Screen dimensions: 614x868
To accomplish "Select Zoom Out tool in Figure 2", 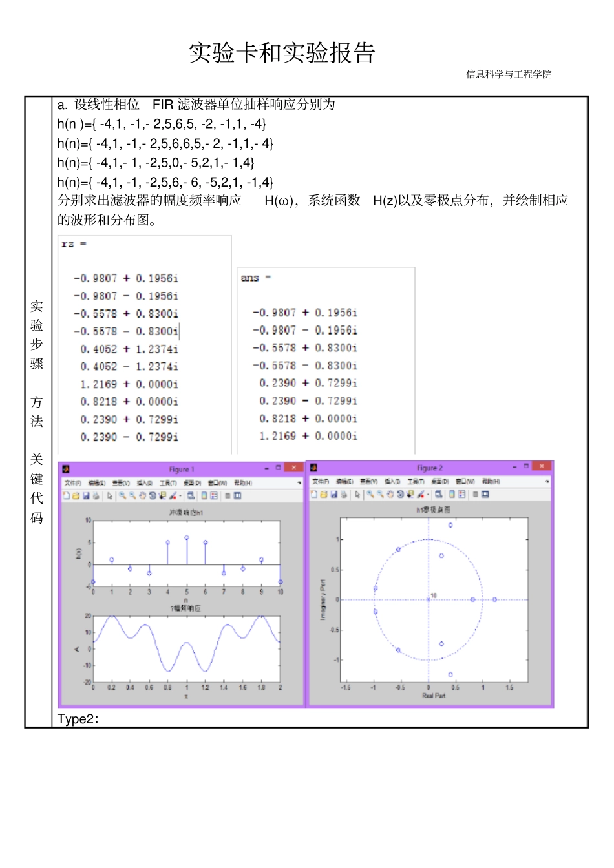I will click(x=380, y=494).
